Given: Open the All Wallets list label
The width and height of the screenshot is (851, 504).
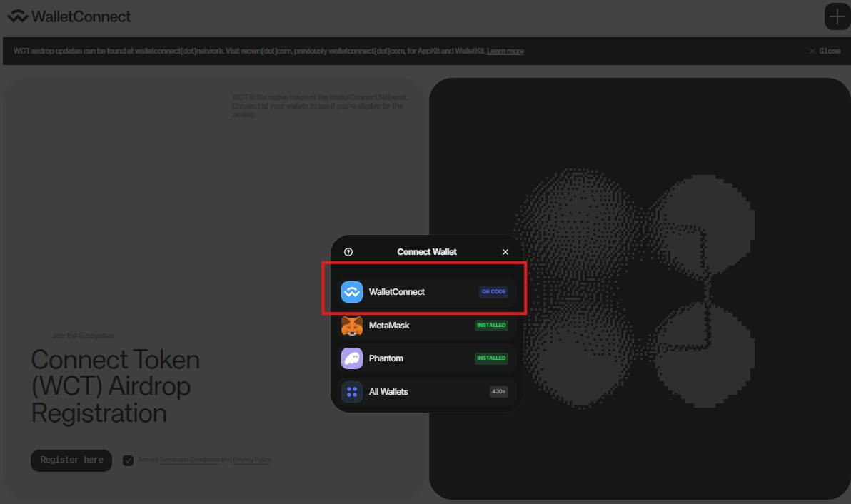Looking at the screenshot, I should pyautogui.click(x=388, y=392).
